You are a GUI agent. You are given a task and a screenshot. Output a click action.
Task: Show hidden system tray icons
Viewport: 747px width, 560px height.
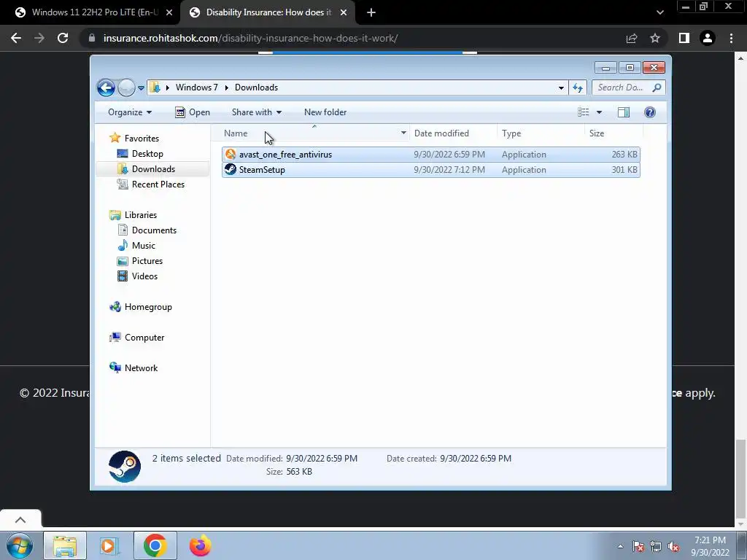(620, 546)
